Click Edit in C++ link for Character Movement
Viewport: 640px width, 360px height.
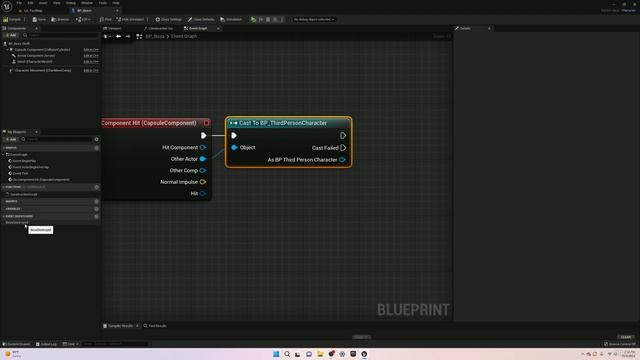pyautogui.click(x=91, y=70)
